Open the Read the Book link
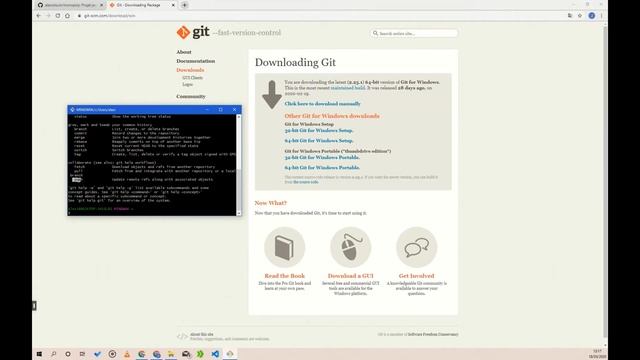The image size is (640, 360). point(284,276)
